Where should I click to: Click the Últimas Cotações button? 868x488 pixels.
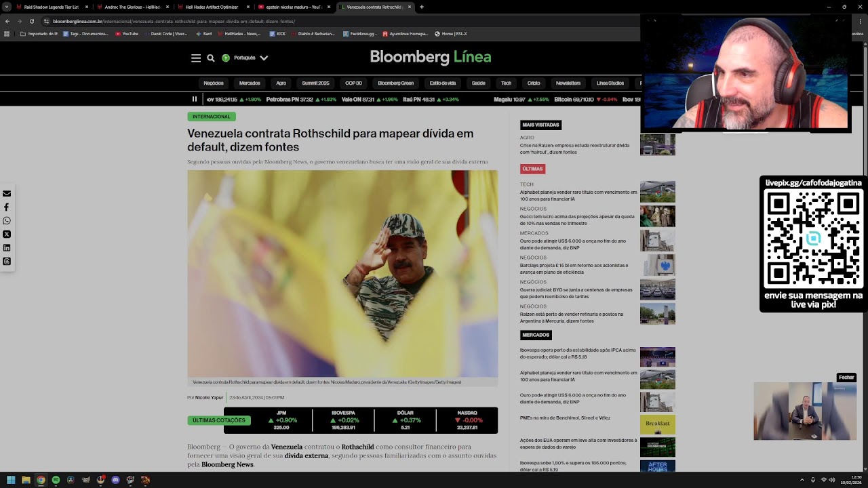coord(219,420)
